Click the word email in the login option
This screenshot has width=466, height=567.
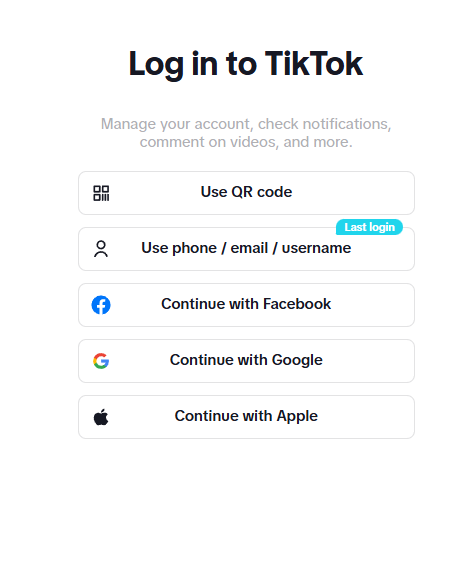tap(249, 248)
